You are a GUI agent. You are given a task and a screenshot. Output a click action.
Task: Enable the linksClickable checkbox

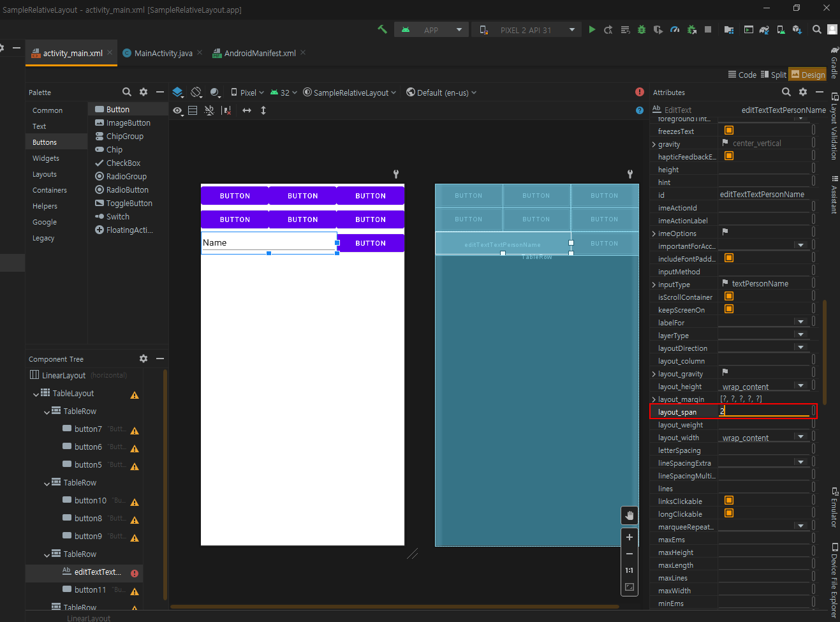[729, 501]
